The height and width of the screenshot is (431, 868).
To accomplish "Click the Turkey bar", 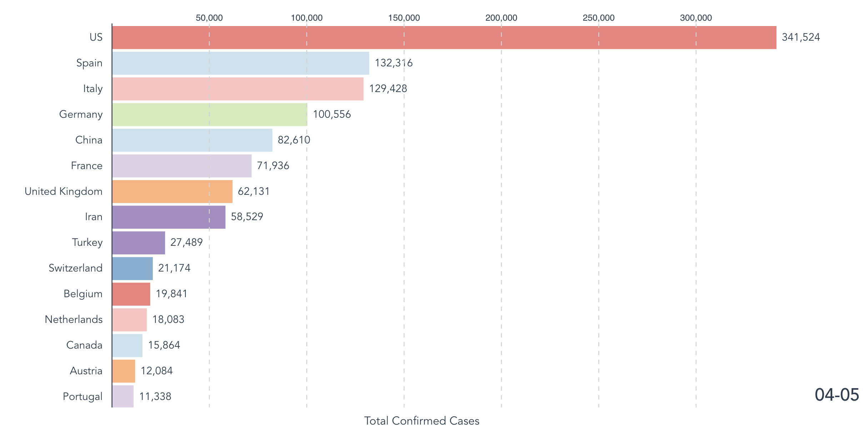I will point(139,243).
